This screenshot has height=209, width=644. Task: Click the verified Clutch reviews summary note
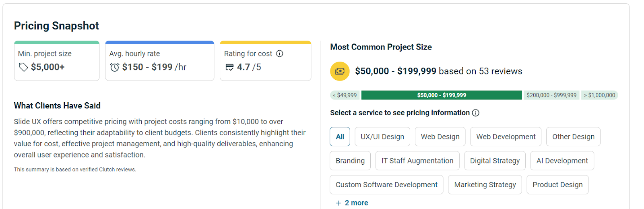click(x=75, y=170)
